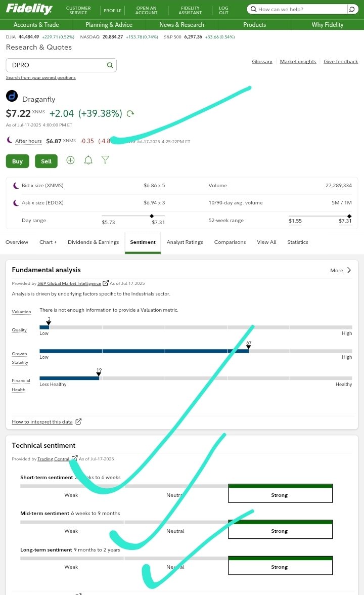Open Customer Service

(78, 10)
